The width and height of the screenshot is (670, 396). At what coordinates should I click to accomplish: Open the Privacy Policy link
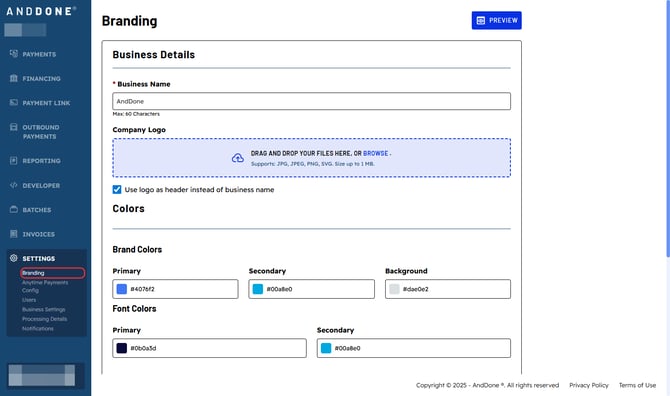click(589, 385)
